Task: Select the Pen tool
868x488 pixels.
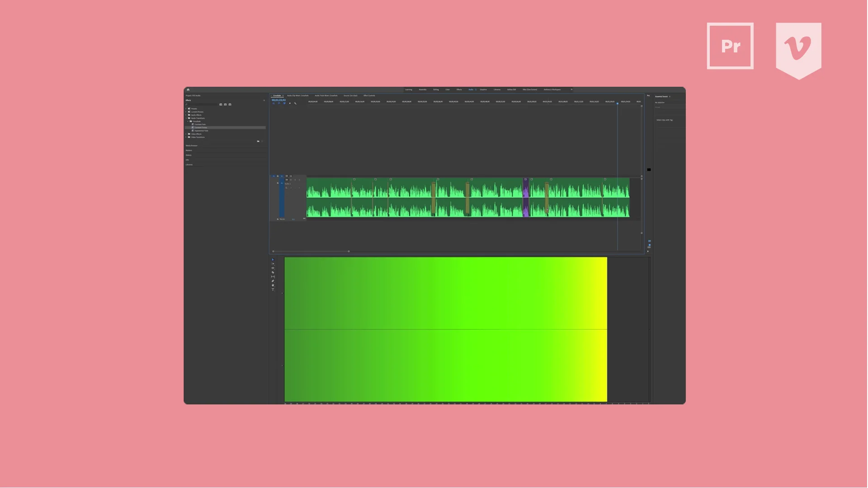Action: [273, 281]
